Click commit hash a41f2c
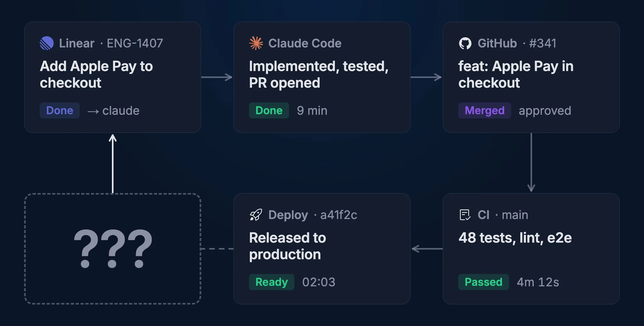The image size is (644, 326). 339,215
